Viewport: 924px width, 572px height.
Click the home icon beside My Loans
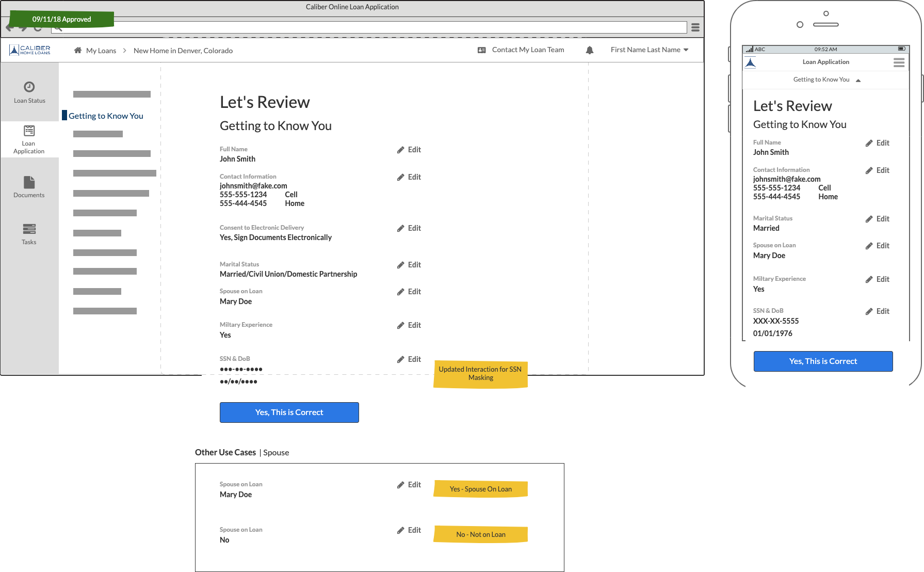coord(78,51)
